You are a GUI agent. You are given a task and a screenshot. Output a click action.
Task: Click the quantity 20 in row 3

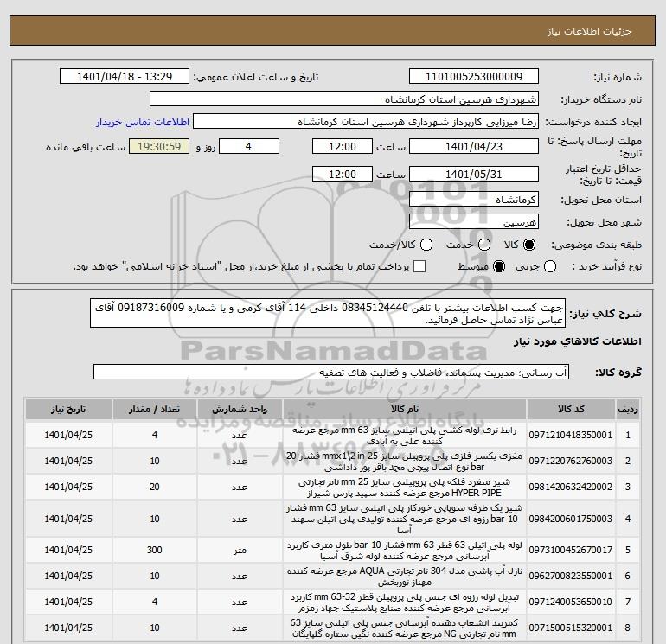click(x=154, y=487)
